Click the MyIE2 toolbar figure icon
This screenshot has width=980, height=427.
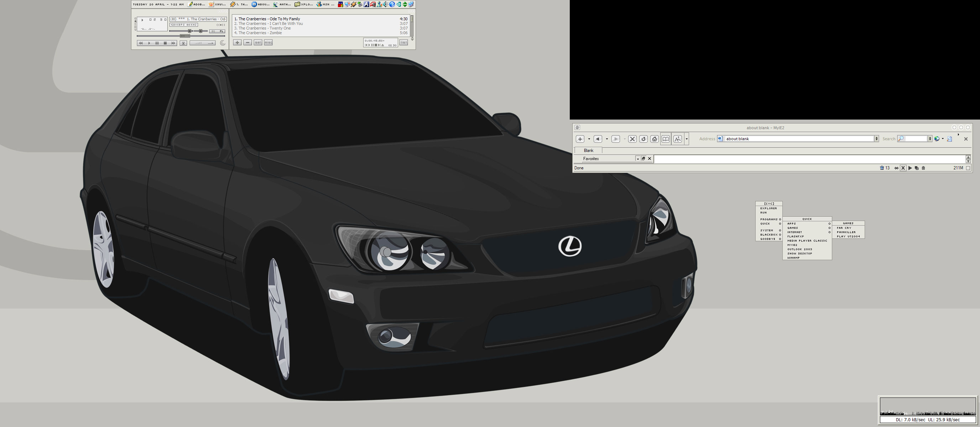click(678, 139)
